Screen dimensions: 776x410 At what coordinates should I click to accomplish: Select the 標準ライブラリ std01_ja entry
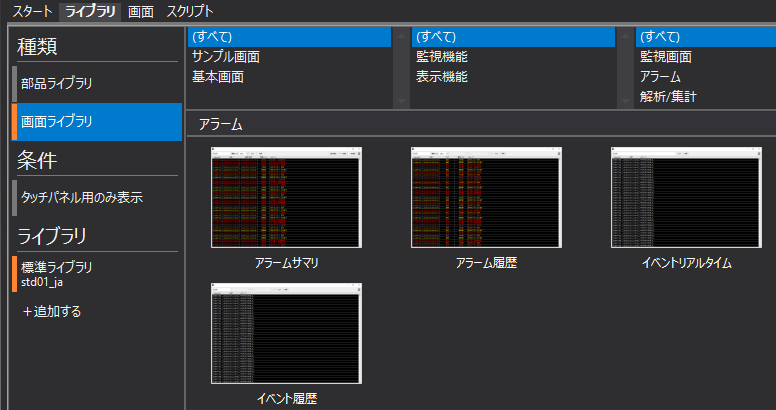(57, 273)
